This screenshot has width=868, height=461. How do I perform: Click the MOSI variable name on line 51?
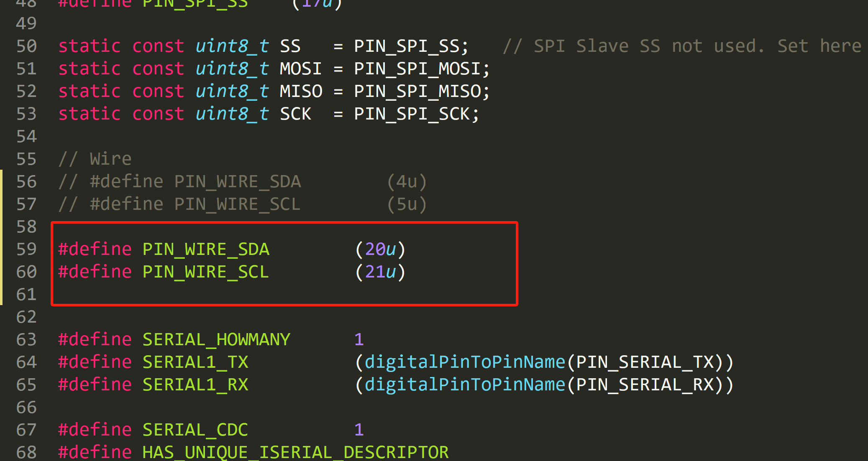tap(300, 69)
